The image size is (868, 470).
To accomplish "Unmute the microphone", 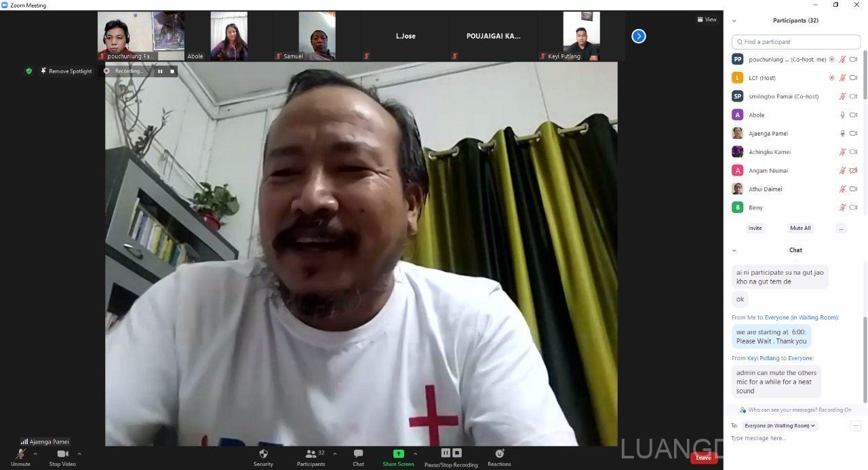I will (20, 454).
